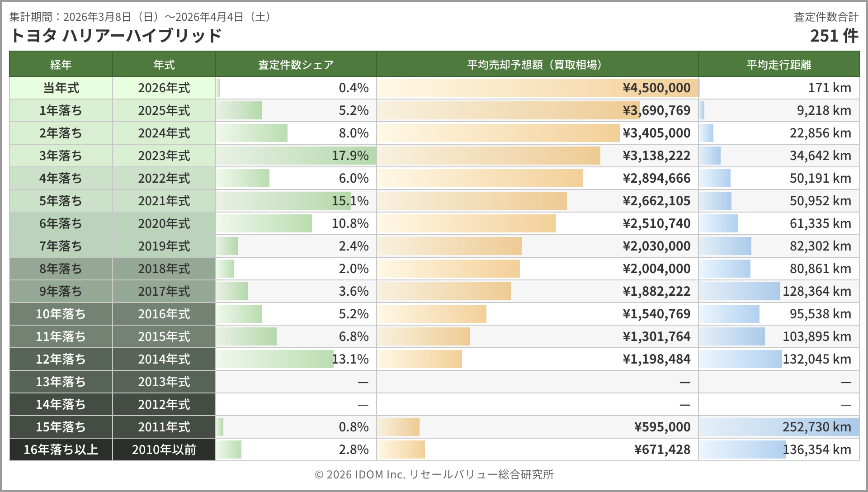Select the 16年落ち以上 row label

[x=61, y=449]
